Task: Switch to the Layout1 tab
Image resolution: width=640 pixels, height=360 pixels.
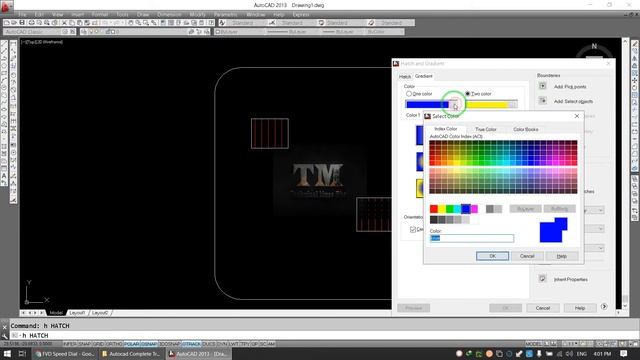Action: [77, 313]
